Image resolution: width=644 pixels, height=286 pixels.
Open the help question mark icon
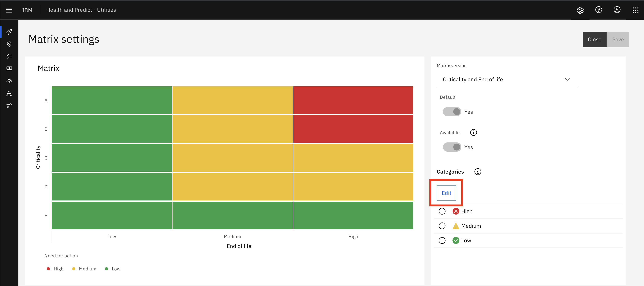click(x=599, y=10)
